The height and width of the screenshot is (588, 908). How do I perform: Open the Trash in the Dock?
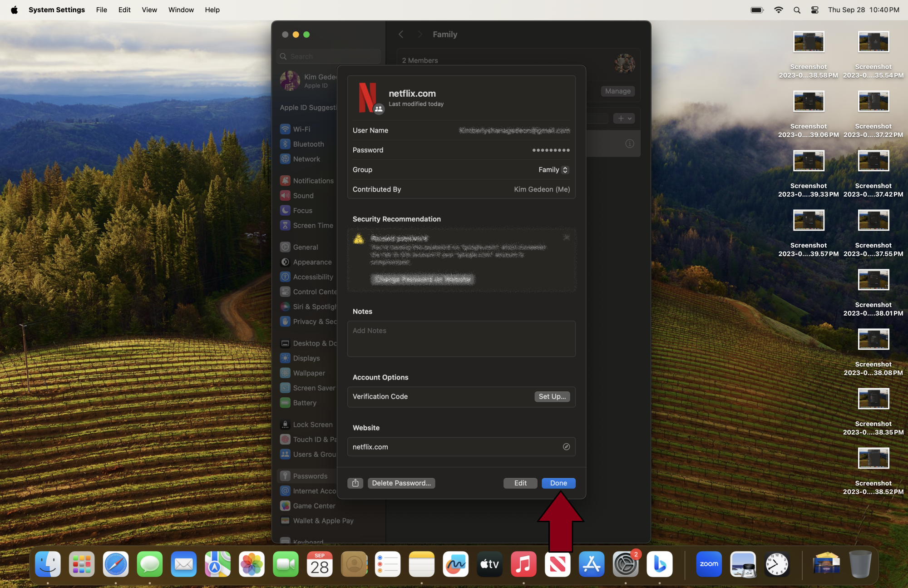(860, 564)
